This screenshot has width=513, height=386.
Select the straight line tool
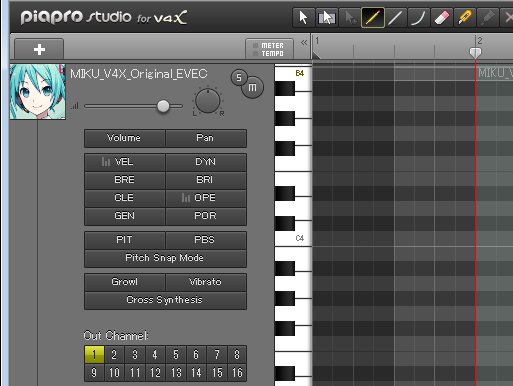point(395,17)
